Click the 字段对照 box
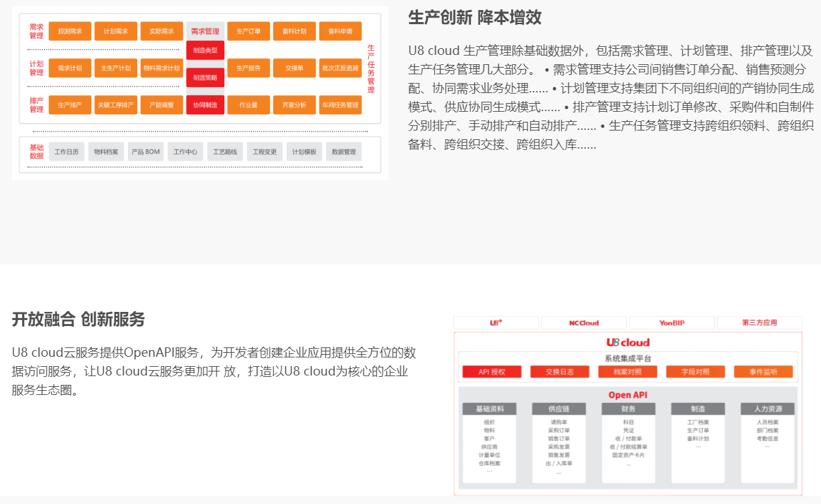The width and height of the screenshot is (821, 504). [696, 372]
